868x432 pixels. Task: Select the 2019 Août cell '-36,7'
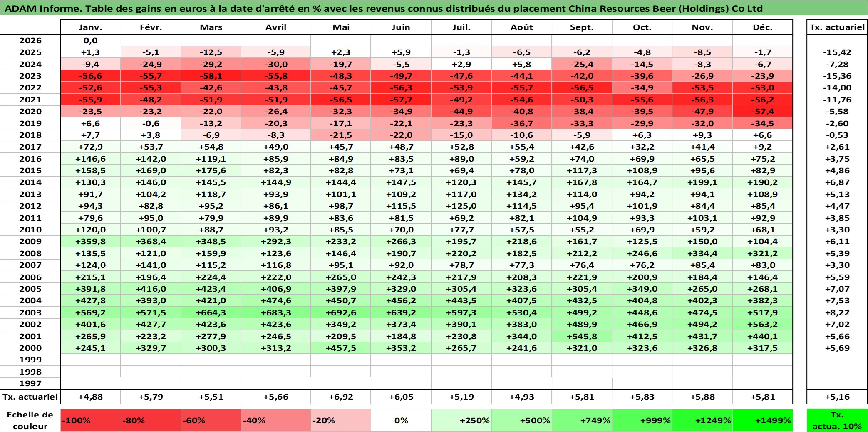522,123
